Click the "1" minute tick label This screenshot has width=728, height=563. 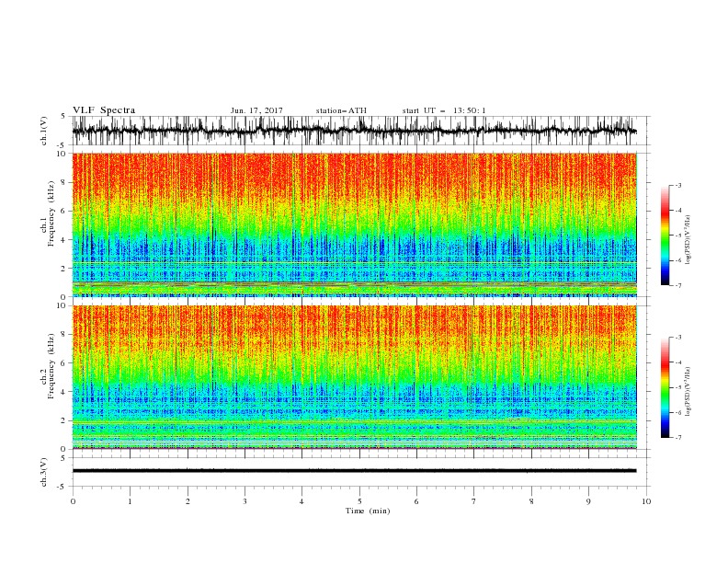pyautogui.click(x=130, y=501)
